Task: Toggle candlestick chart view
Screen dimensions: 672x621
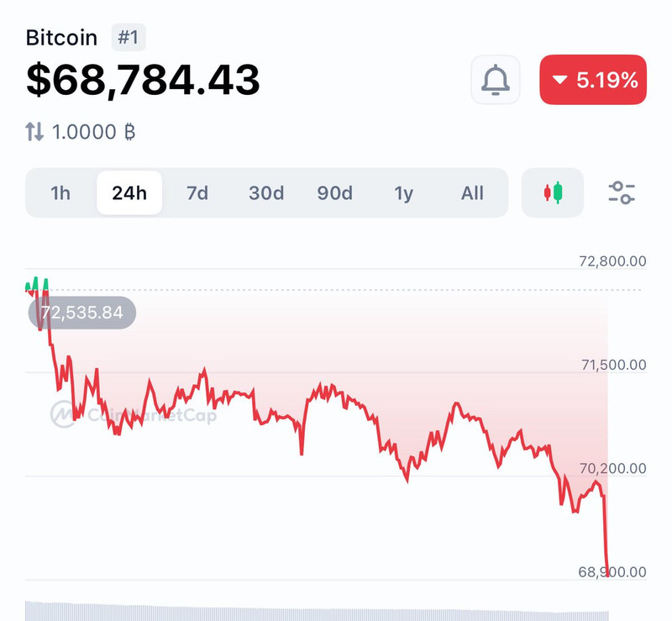Action: point(553,192)
